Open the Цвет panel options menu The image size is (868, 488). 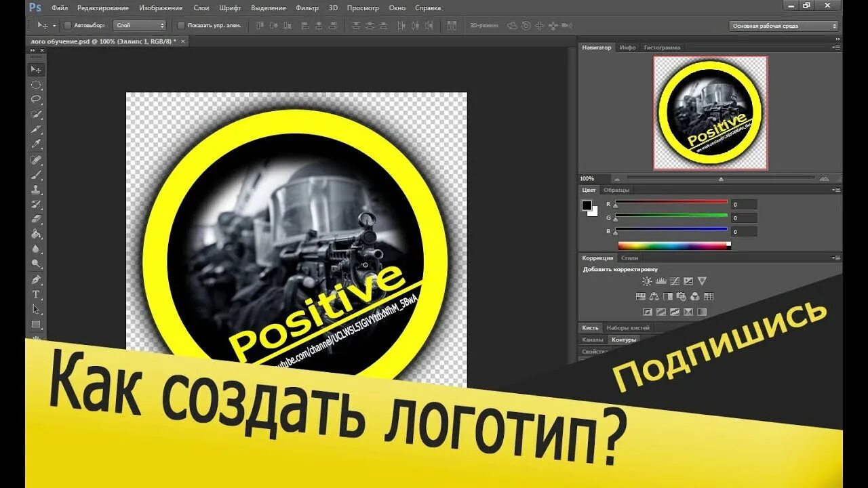(835, 190)
